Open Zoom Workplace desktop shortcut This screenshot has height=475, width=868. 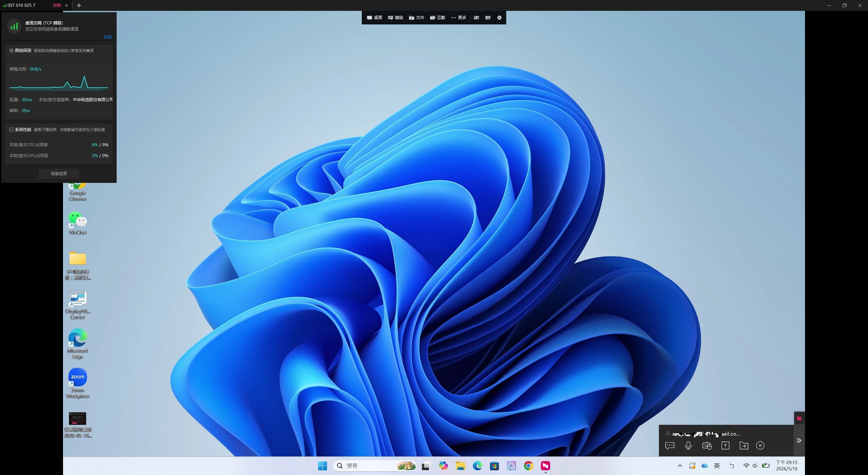78,383
